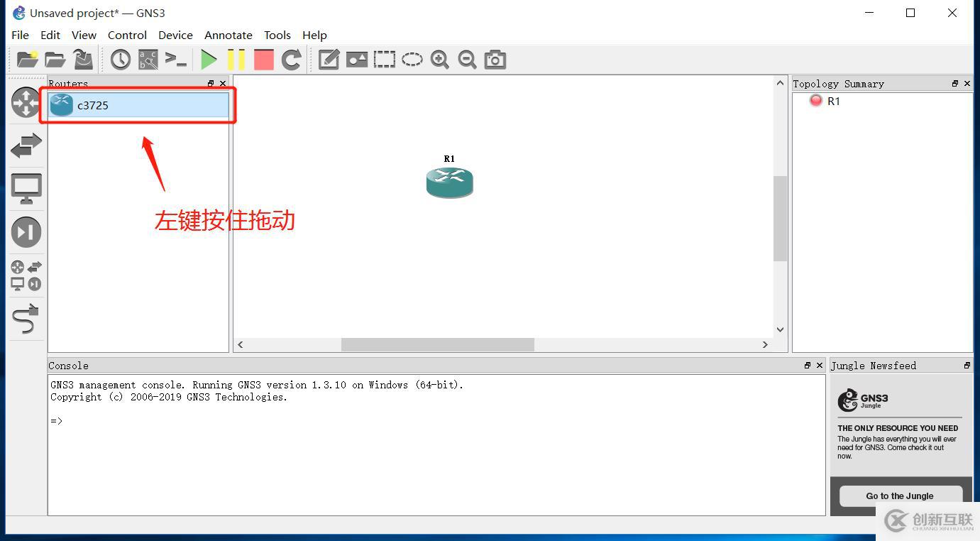The width and height of the screenshot is (980, 541).
Task: Click the Zoom out magnifier
Action: click(467, 60)
